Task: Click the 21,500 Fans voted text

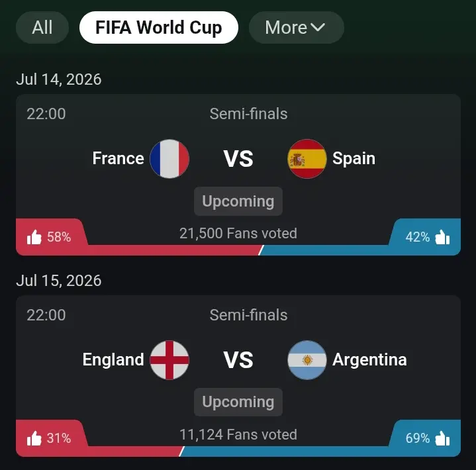Action: click(x=238, y=234)
